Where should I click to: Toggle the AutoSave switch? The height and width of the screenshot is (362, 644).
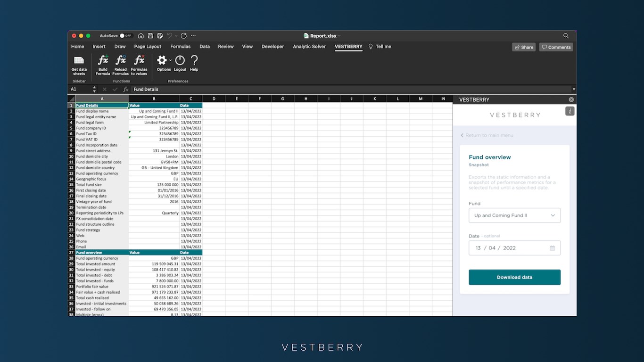126,36
